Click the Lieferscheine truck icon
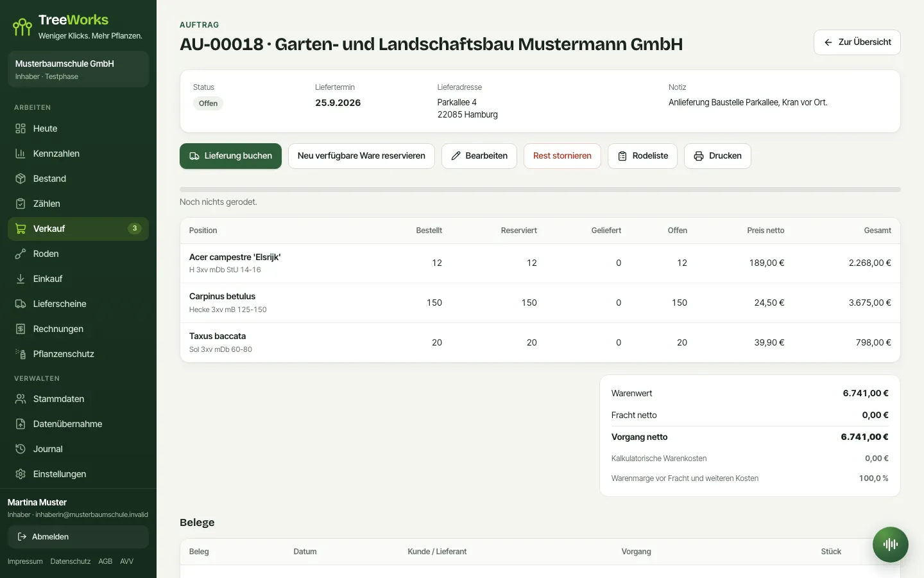 (21, 304)
